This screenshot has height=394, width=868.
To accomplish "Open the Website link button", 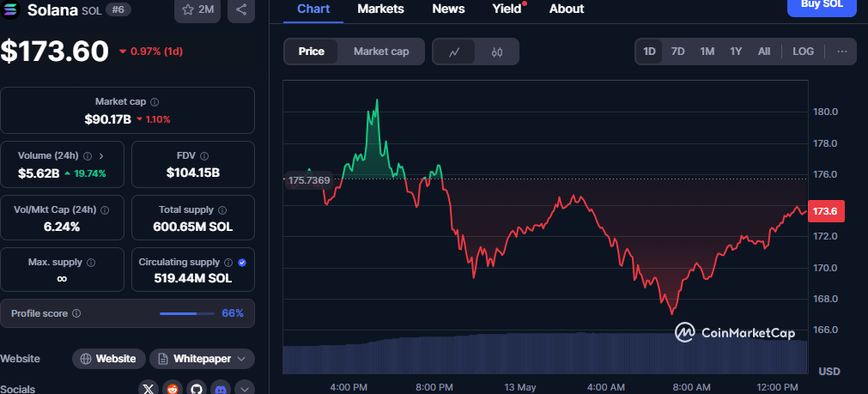I will click(109, 359).
